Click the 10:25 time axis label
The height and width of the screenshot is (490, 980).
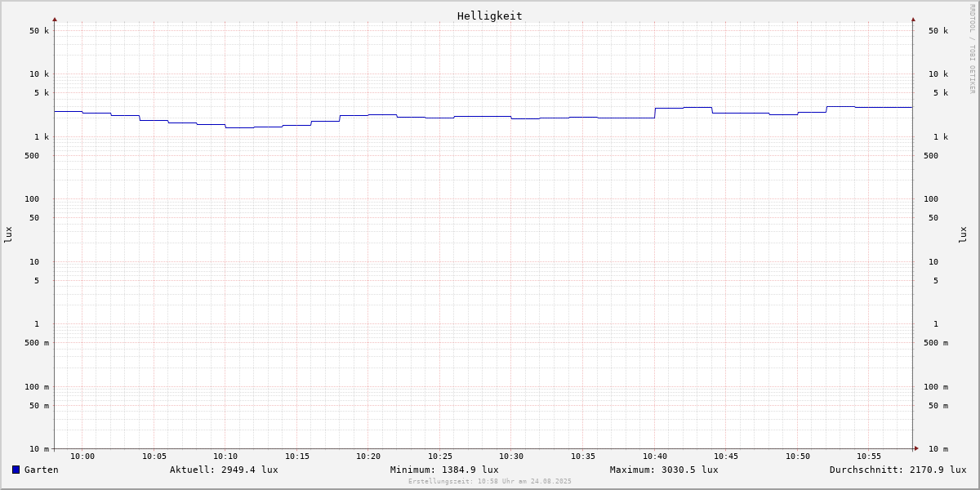pos(440,457)
